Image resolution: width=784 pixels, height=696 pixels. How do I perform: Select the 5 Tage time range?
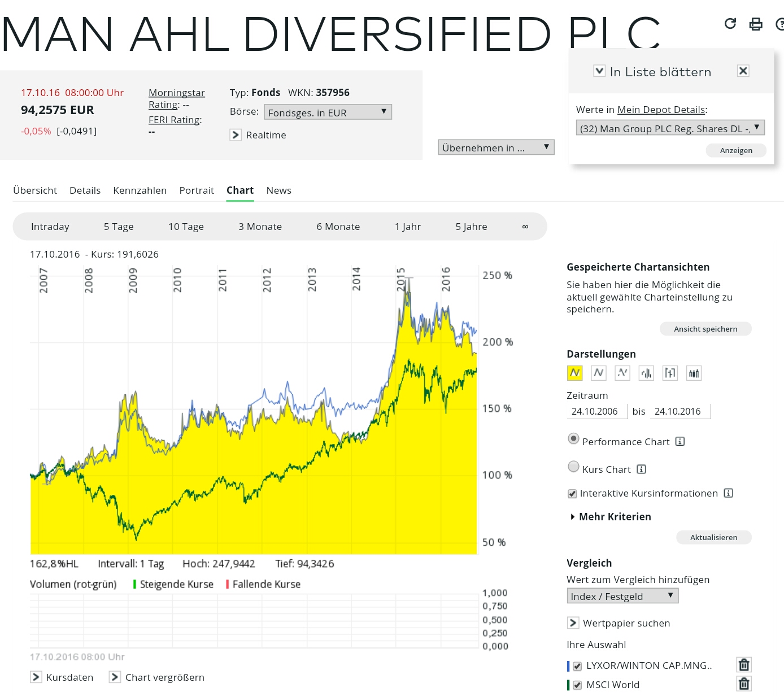click(119, 227)
